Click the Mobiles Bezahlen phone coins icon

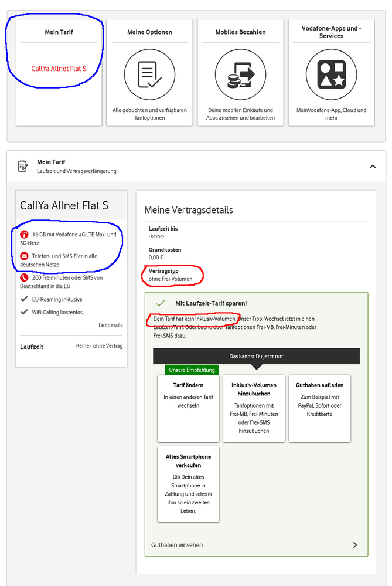pos(240,74)
